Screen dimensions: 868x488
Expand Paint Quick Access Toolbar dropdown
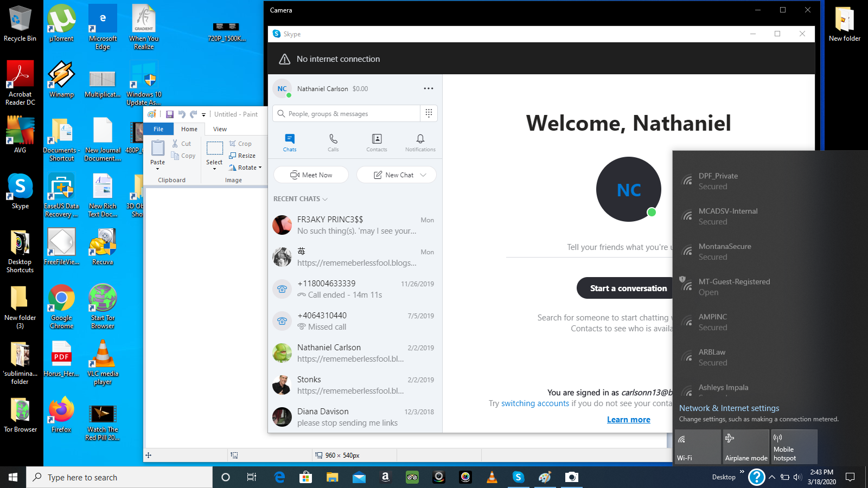point(204,114)
